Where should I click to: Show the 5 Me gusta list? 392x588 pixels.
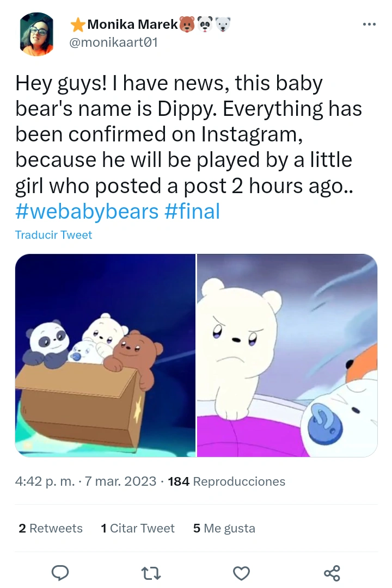click(224, 528)
